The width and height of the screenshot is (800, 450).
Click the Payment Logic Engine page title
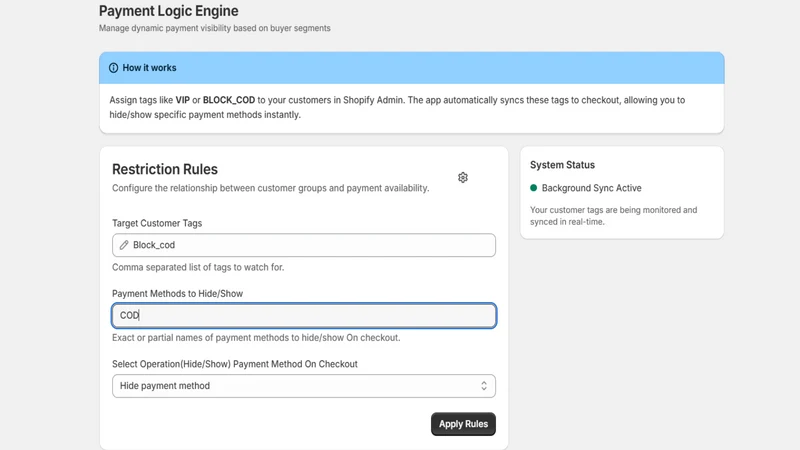click(168, 11)
